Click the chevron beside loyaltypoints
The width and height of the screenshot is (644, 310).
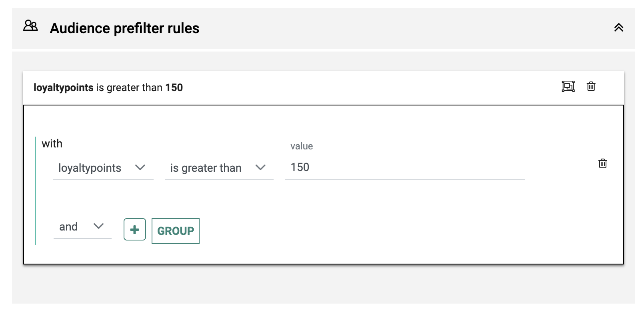tap(140, 167)
